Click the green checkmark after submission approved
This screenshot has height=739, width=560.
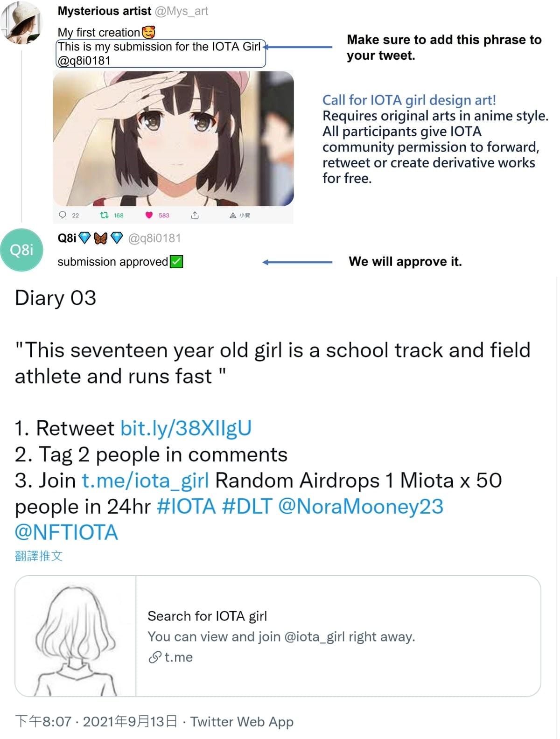coord(176,262)
